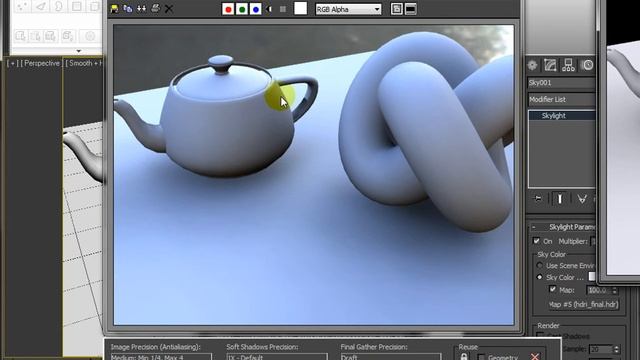Toggle the skylight On checkbox
This screenshot has height=360, width=640.
coord(536,241)
